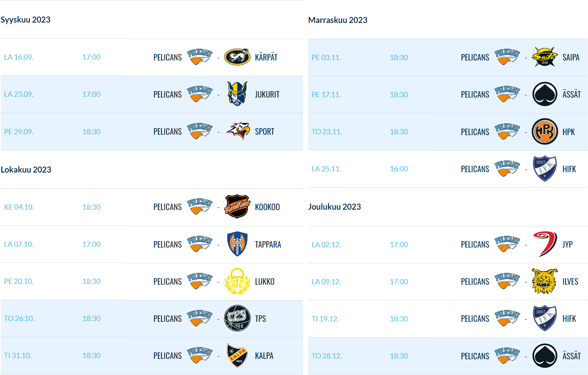The width and height of the screenshot is (588, 375).
Task: Open the TI 19.12. date link
Action: 325,319
